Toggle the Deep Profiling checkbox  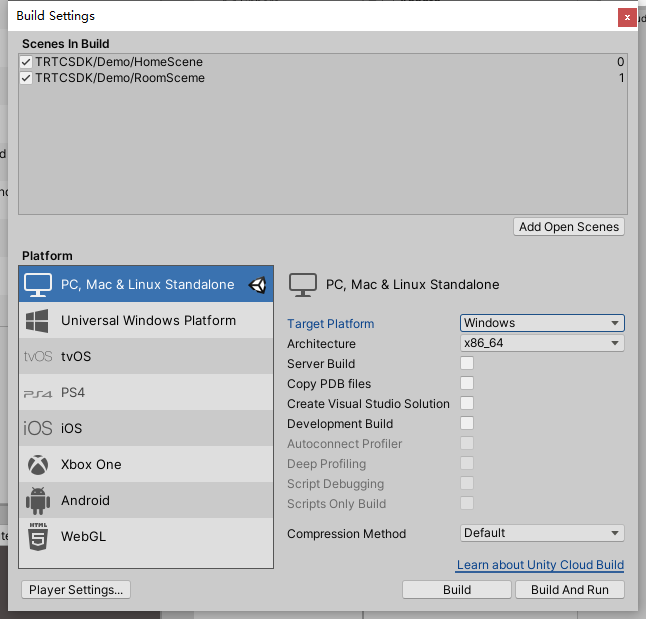467,463
